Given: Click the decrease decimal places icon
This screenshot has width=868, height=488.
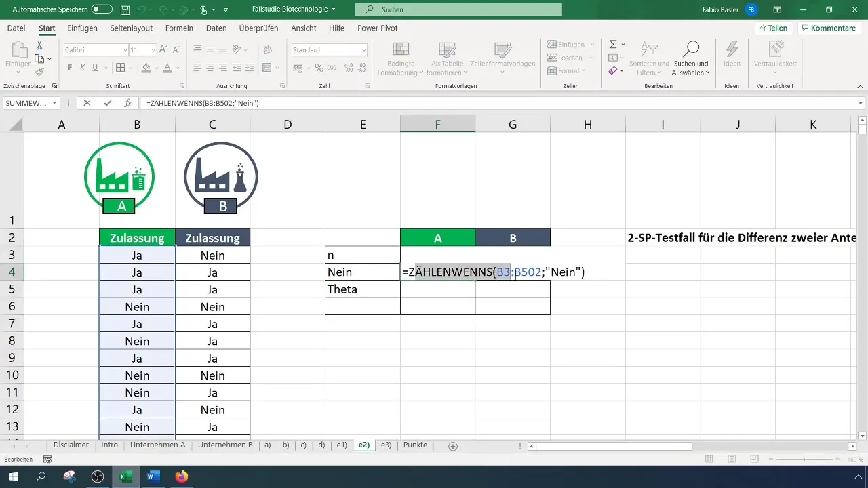Looking at the screenshot, I should tap(361, 68).
